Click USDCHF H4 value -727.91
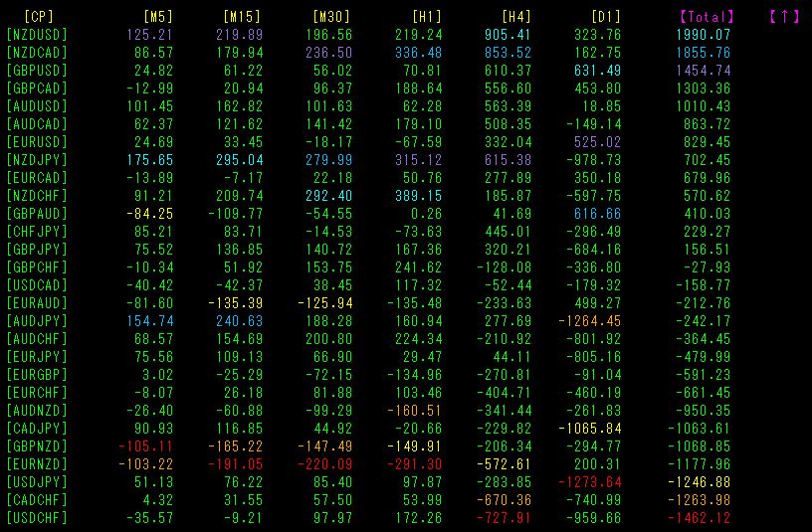The width and height of the screenshot is (812, 532). 504,518
